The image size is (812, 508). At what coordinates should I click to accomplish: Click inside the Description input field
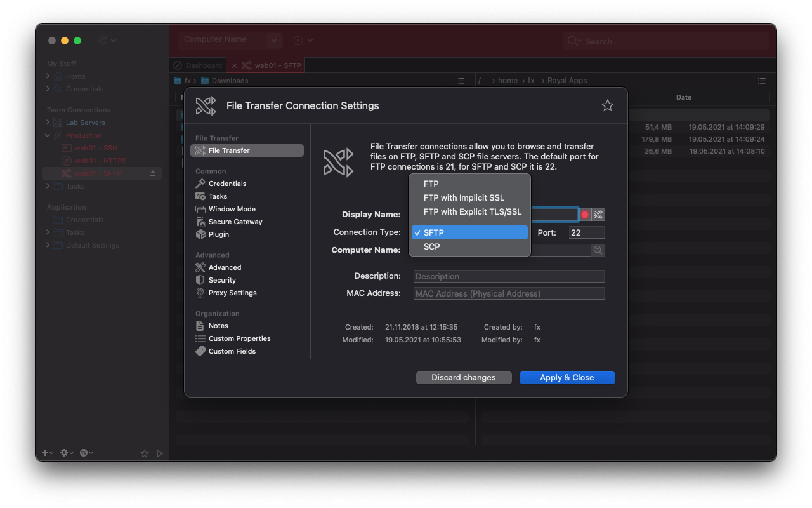point(507,276)
